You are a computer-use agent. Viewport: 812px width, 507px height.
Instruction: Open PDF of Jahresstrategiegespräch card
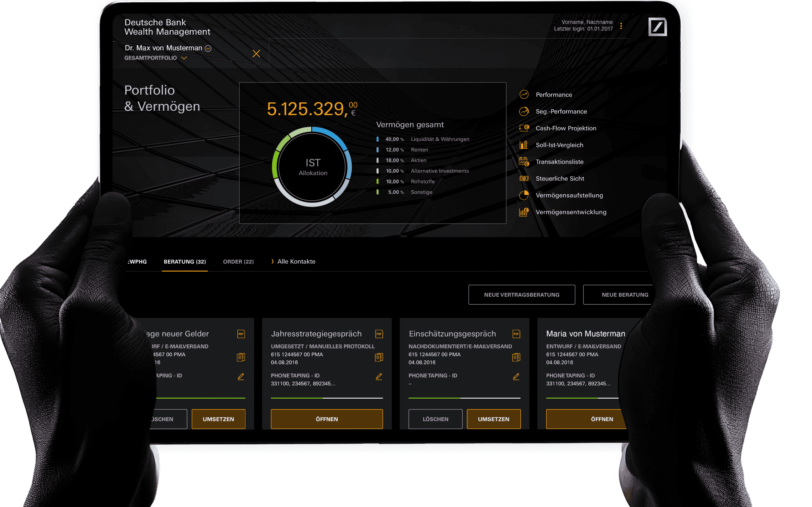(x=379, y=334)
